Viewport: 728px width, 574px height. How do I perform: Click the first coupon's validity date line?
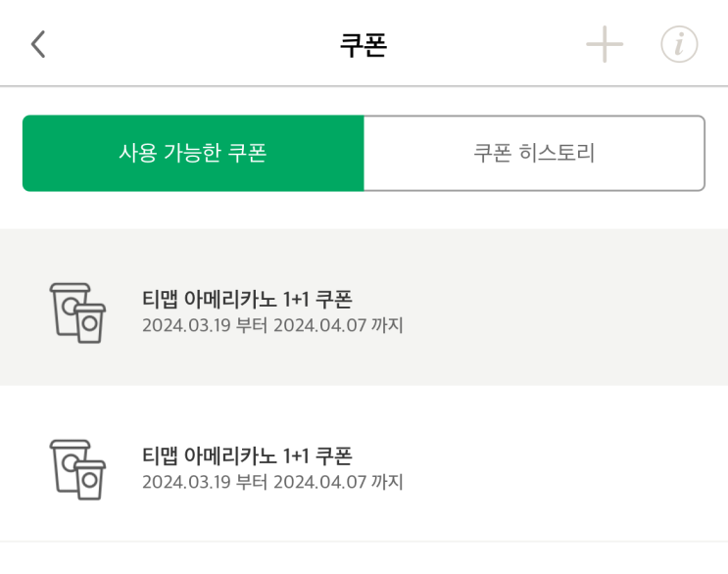point(272,325)
